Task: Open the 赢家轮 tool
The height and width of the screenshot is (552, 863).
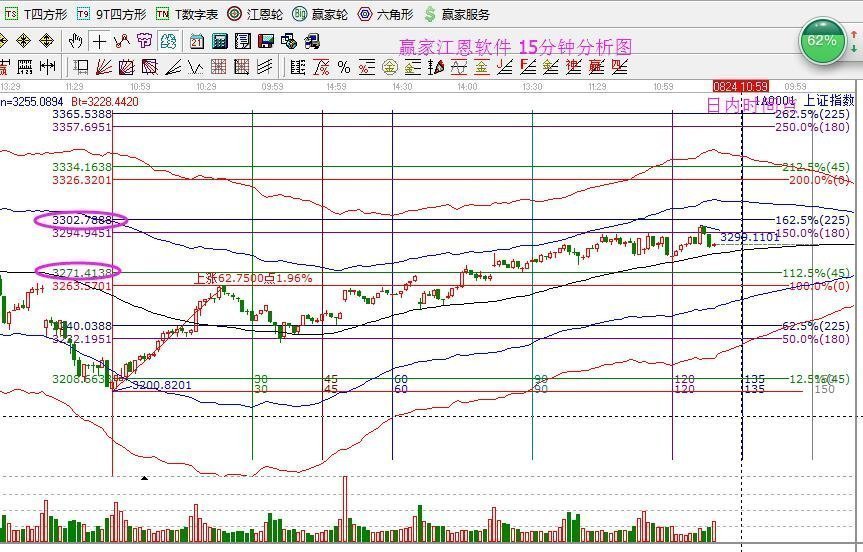Action: coord(320,14)
